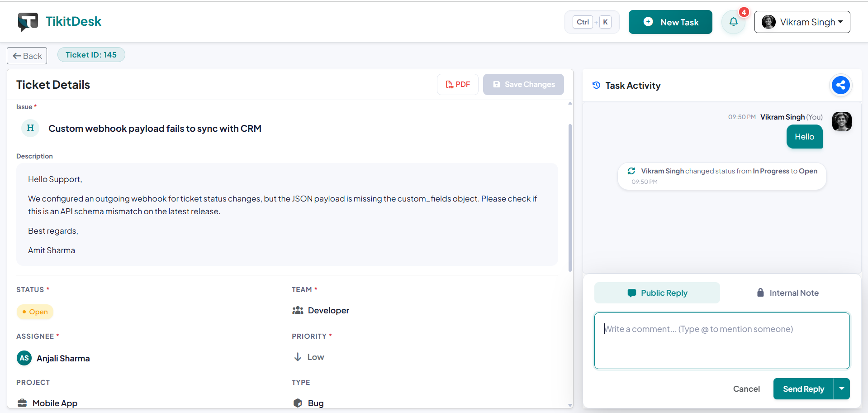The width and height of the screenshot is (868, 413).
Task: Select the Bug type value
Action: point(308,403)
